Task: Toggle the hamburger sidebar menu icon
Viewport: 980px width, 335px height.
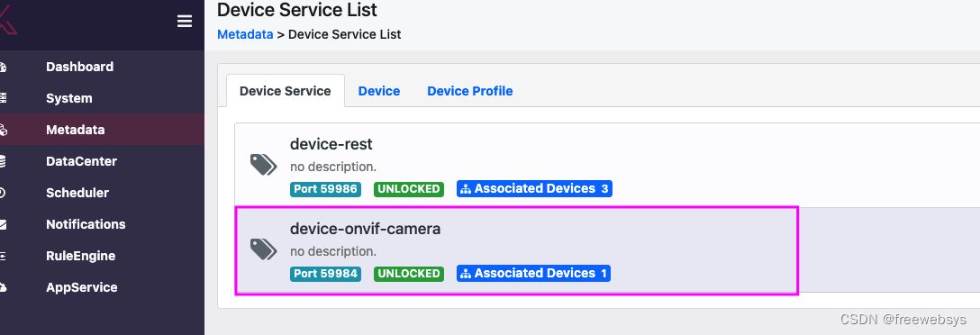Action: pos(185,22)
